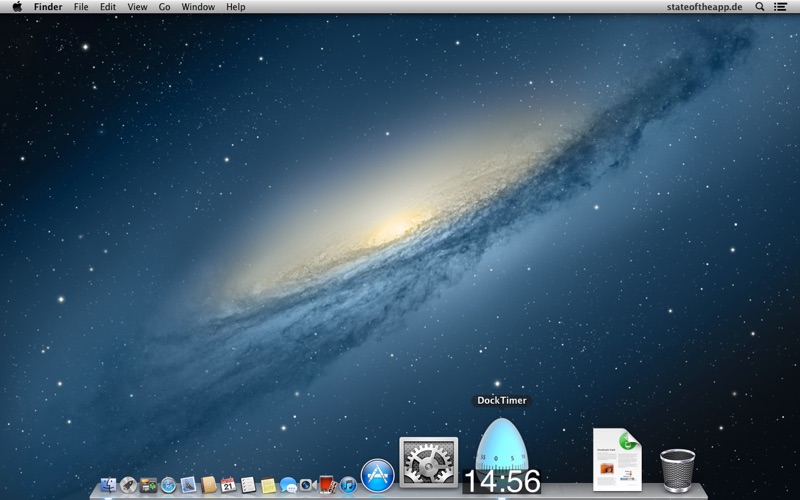Open the Notification Center list icon

[x=781, y=7]
